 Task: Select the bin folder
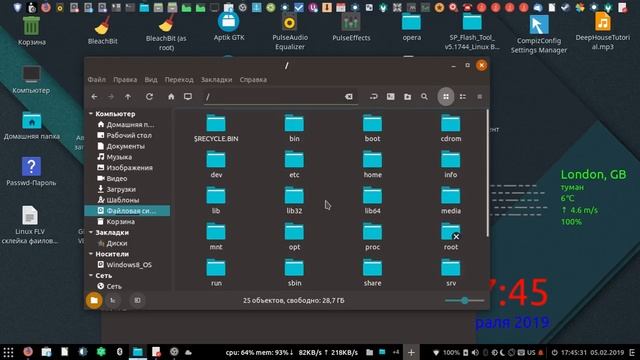[294, 128]
